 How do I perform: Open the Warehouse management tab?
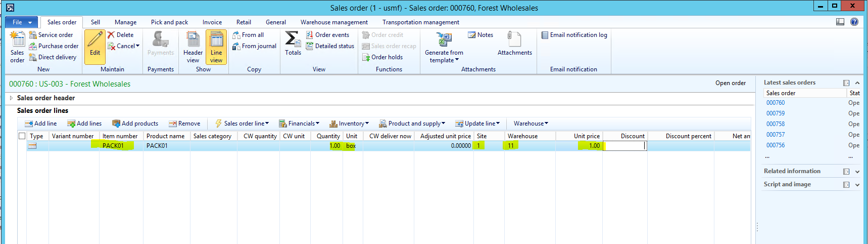pos(334,22)
